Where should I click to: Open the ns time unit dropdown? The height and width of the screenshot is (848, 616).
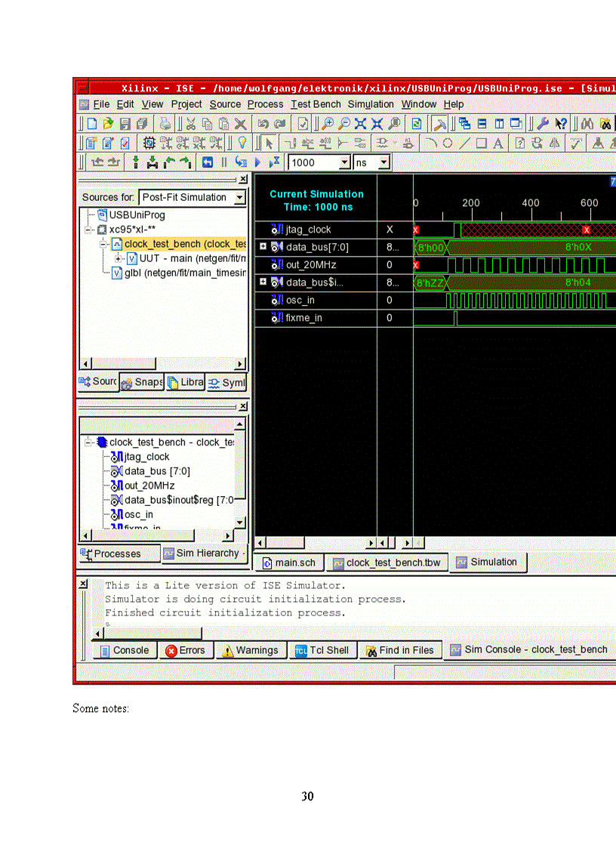383,162
